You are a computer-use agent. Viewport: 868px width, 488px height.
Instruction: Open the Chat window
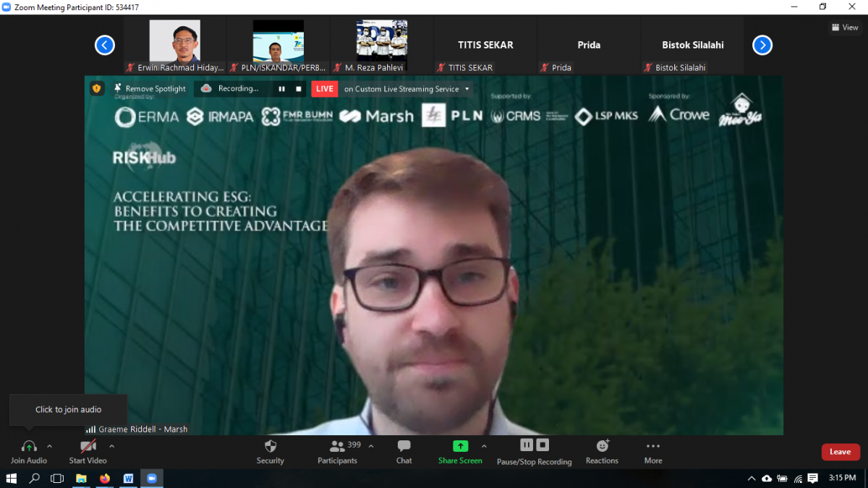click(404, 447)
